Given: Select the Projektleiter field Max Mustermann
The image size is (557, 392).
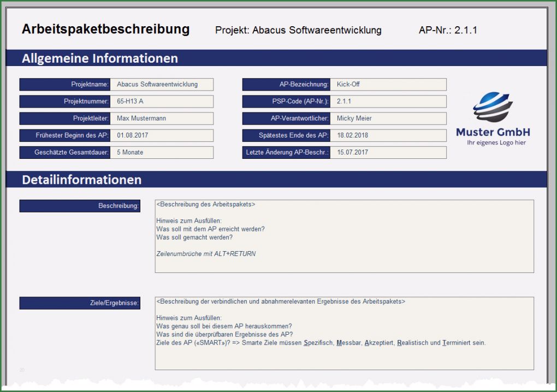Looking at the screenshot, I should coord(162,118).
